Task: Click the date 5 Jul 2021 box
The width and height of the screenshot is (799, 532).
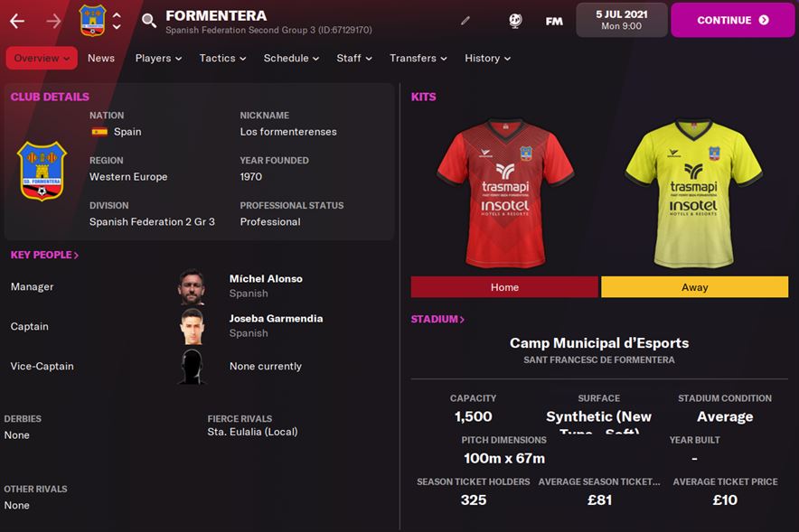Action: [622, 21]
